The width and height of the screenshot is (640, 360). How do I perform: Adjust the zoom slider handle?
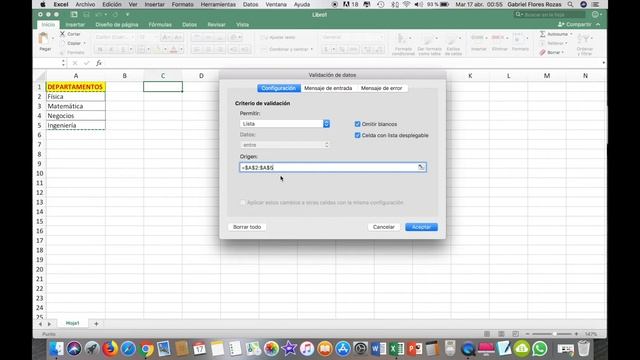pos(555,334)
